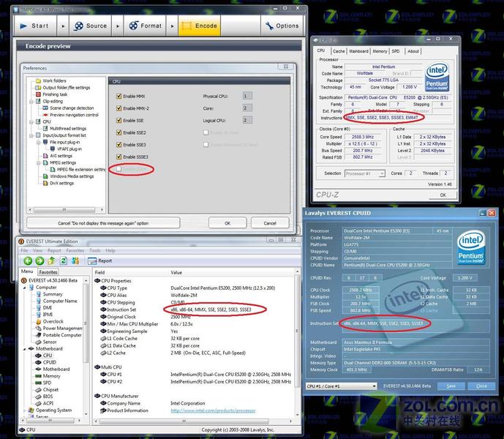Click Save in EVEREST CPUID window
This screenshot has width=504, height=439.
451,386
